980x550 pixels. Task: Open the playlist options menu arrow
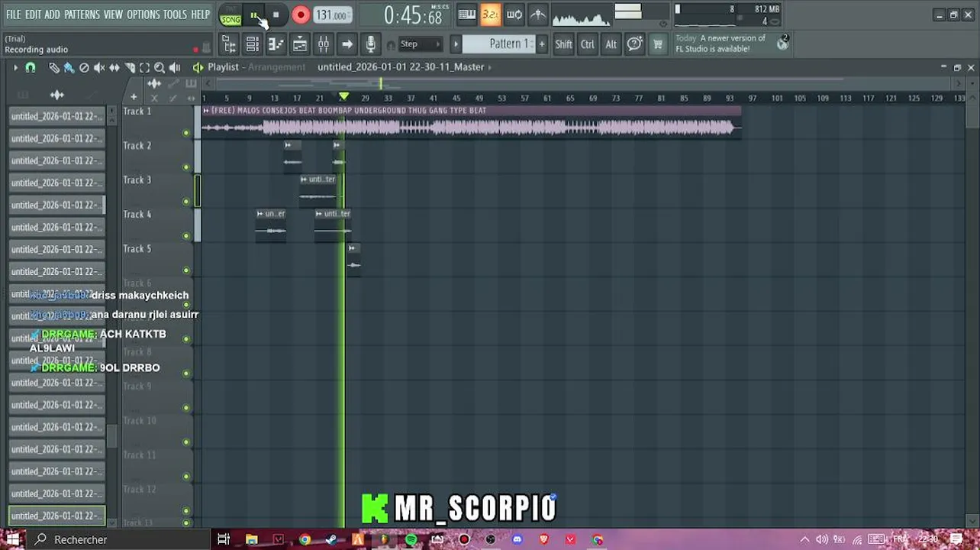[15, 68]
